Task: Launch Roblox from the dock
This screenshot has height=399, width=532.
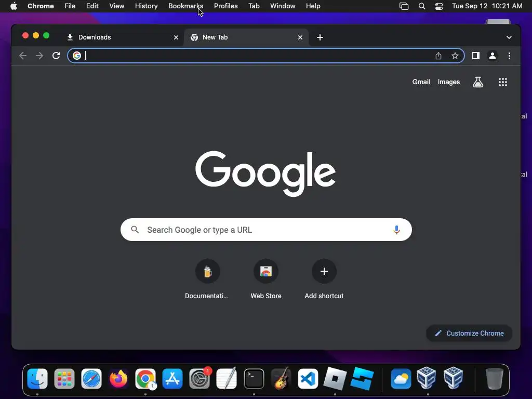Action: [x=335, y=378]
